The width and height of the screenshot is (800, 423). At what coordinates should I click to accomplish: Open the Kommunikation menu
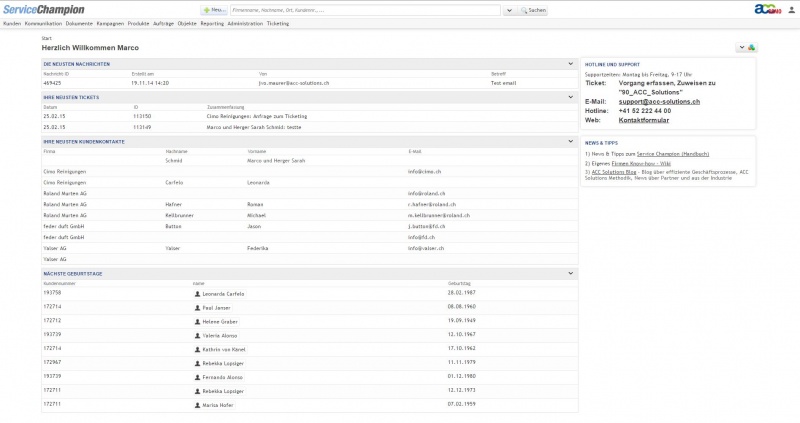pyautogui.click(x=43, y=23)
